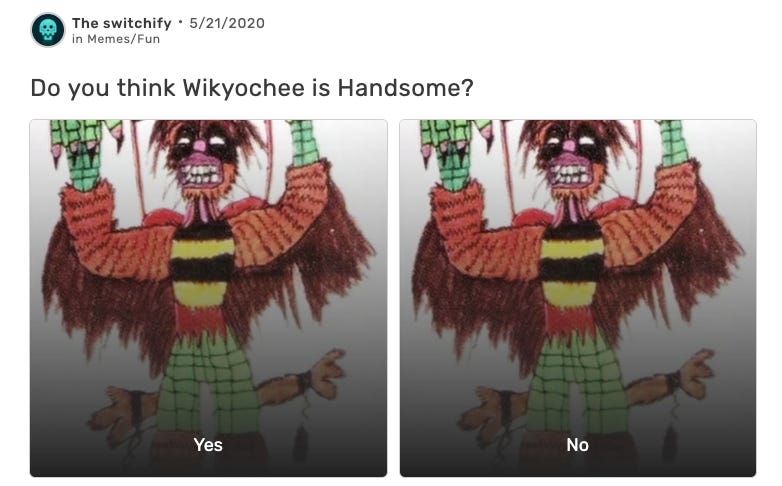782x486 pixels.
Task: Select the creature's toothy face in the Yes card
Action: (x=200, y=160)
